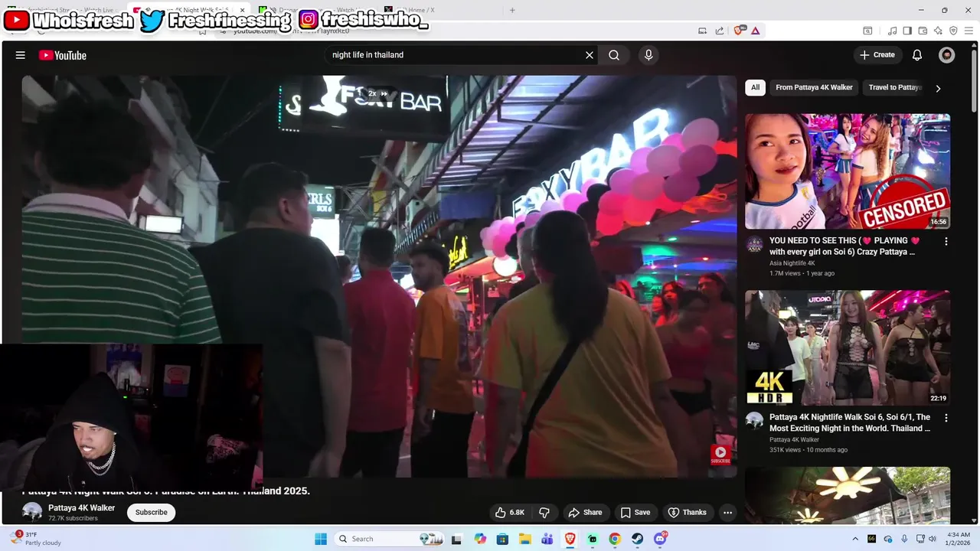The width and height of the screenshot is (980, 551).
Task: Open Brave Leo AI icon
Action: tap(938, 31)
